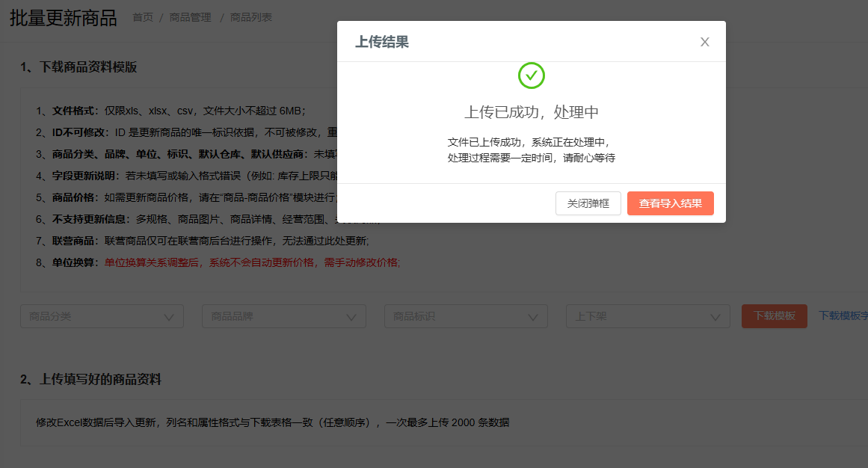Click the 2、上传填写好的商品资料 section heading
The height and width of the screenshot is (468, 868).
[90, 379]
